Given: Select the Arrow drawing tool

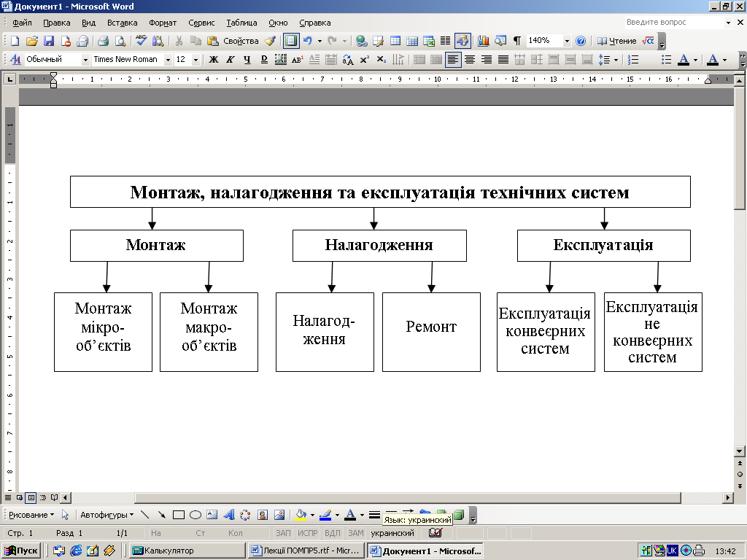Looking at the screenshot, I should pos(162,515).
